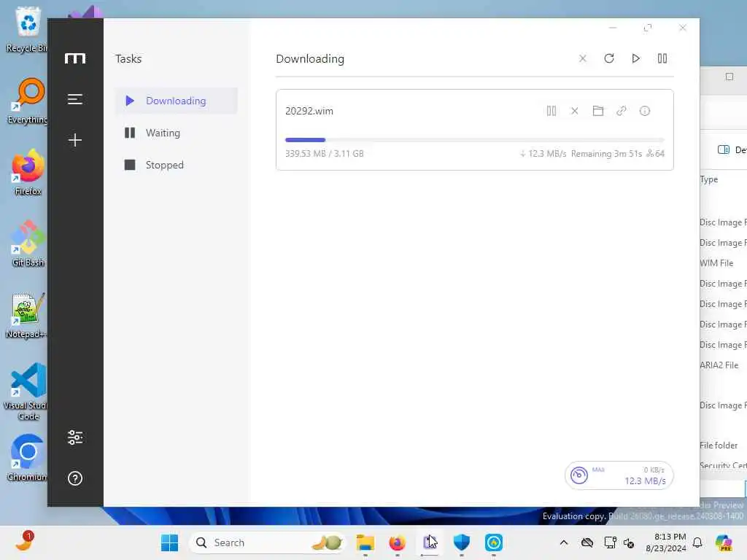The height and width of the screenshot is (560, 747).
Task: Open Visual Studio Code desktop shortcut
Action: [27, 392]
